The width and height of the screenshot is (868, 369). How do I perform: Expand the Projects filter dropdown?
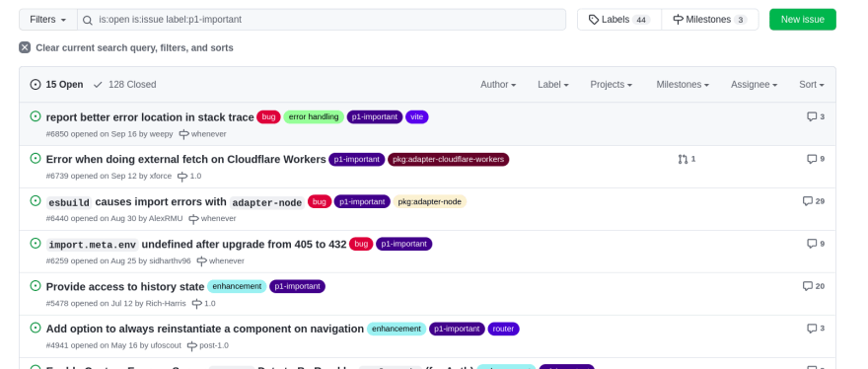(x=612, y=84)
